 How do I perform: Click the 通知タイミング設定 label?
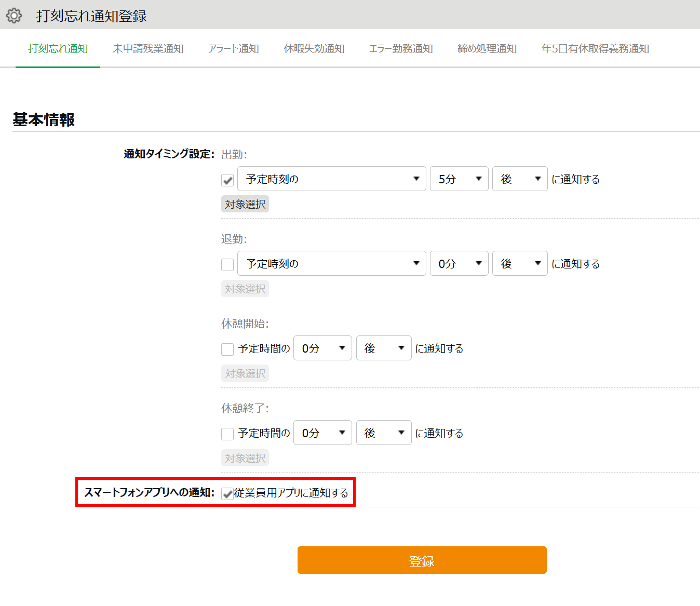click(x=169, y=154)
